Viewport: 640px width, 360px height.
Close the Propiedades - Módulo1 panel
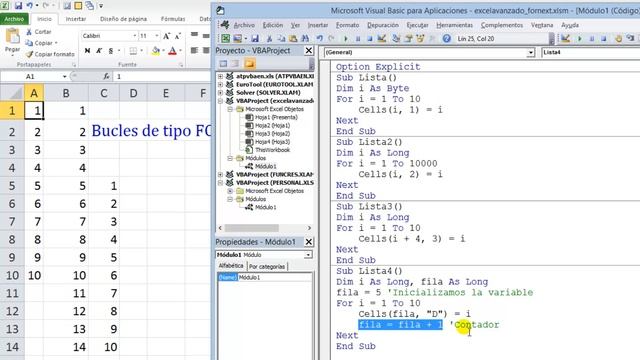[309, 242]
